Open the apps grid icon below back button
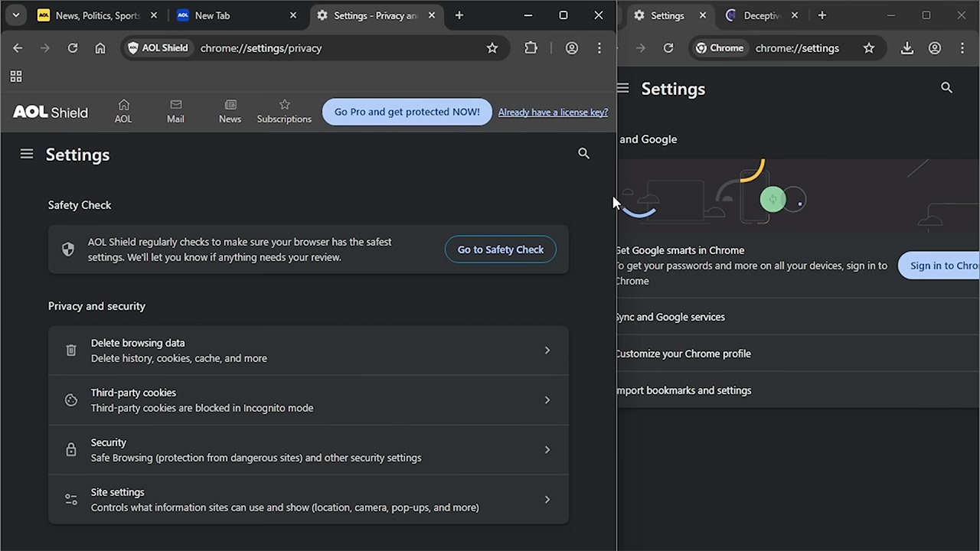980x551 pixels. tap(16, 76)
